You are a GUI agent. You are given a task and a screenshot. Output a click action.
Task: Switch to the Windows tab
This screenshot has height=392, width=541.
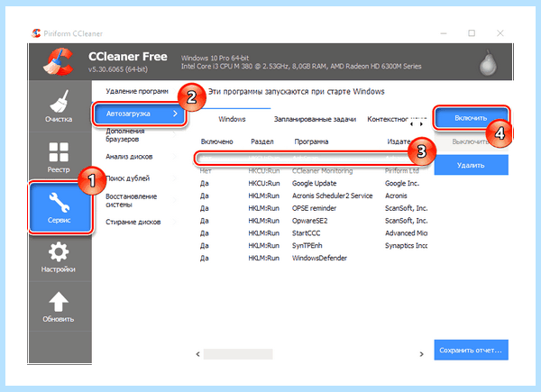click(x=232, y=119)
